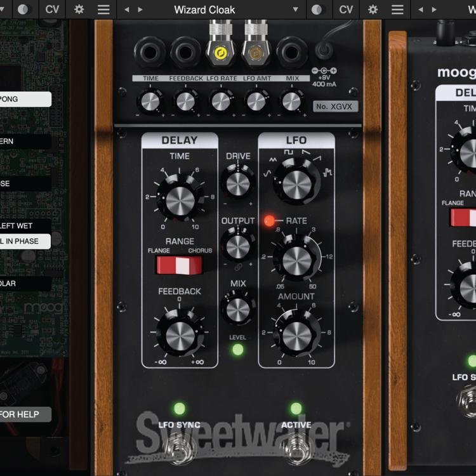Viewport: 476px width, 476px height.
Task: Click the No. XGVX serial number plate
Action: (x=336, y=106)
